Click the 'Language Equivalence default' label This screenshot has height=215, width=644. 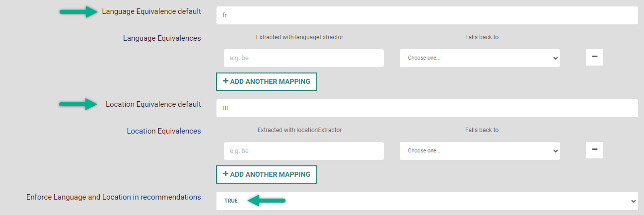point(151,11)
